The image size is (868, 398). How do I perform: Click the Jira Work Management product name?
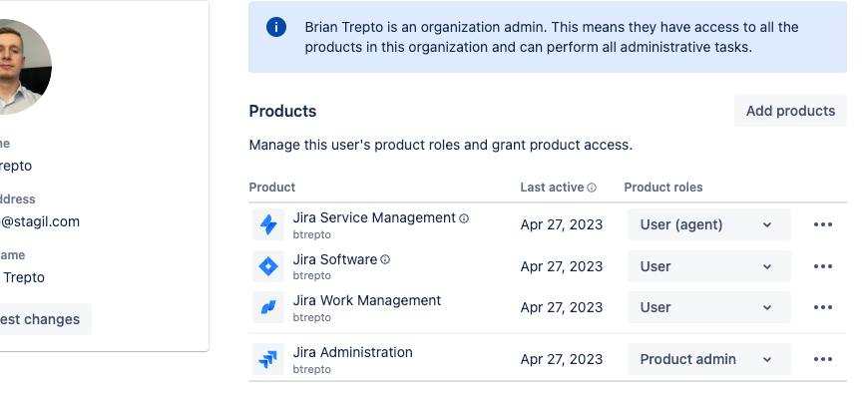(367, 300)
